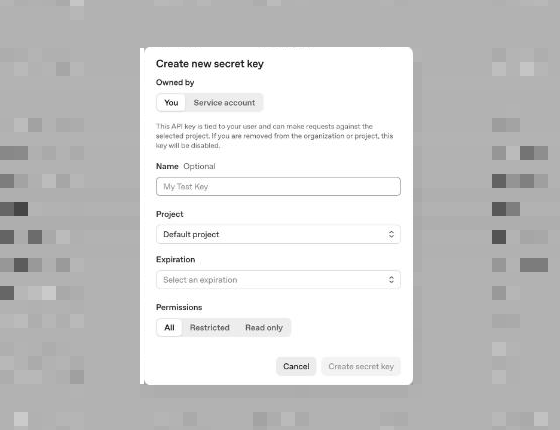The width and height of the screenshot is (560, 430).
Task: Select the You ownership option
Action: pyautogui.click(x=171, y=103)
